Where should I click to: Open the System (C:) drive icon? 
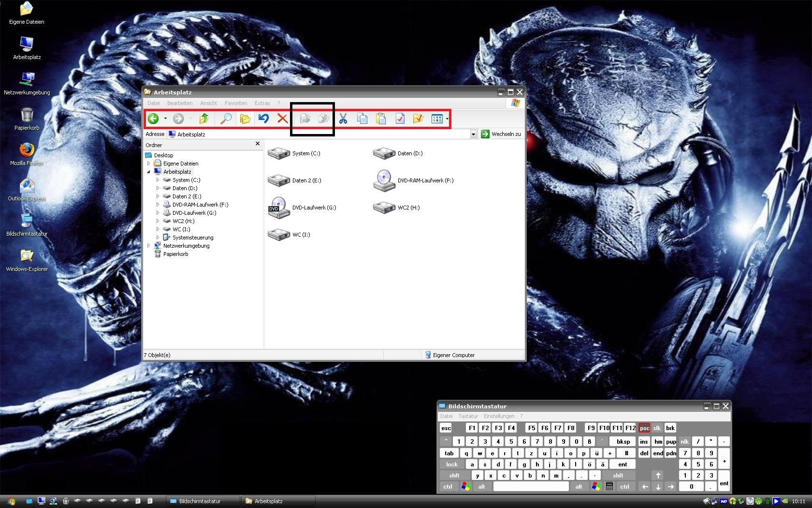tap(279, 153)
